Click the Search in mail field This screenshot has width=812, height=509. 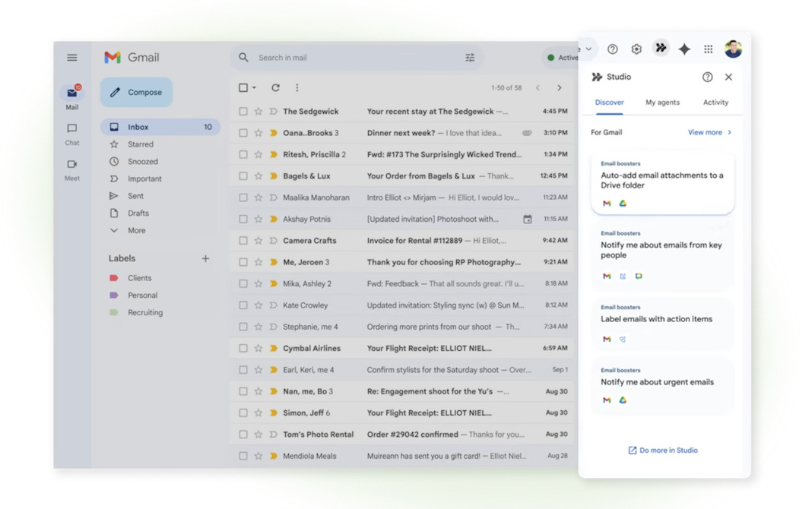coord(357,58)
